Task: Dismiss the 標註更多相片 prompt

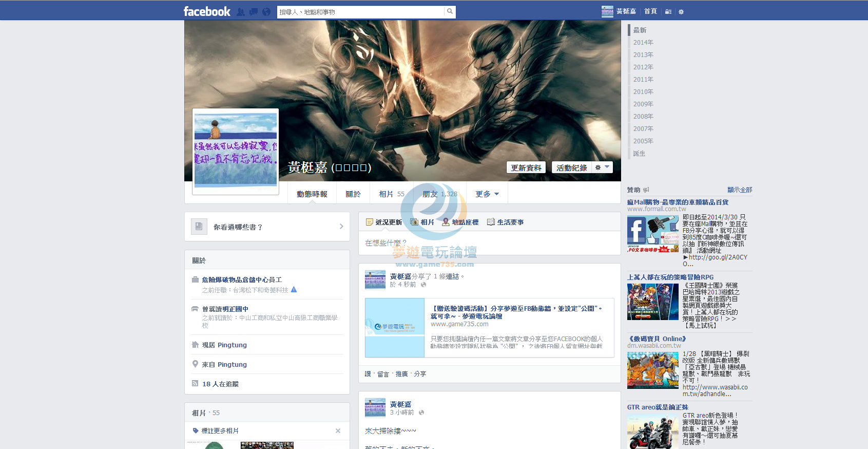Action: click(338, 431)
